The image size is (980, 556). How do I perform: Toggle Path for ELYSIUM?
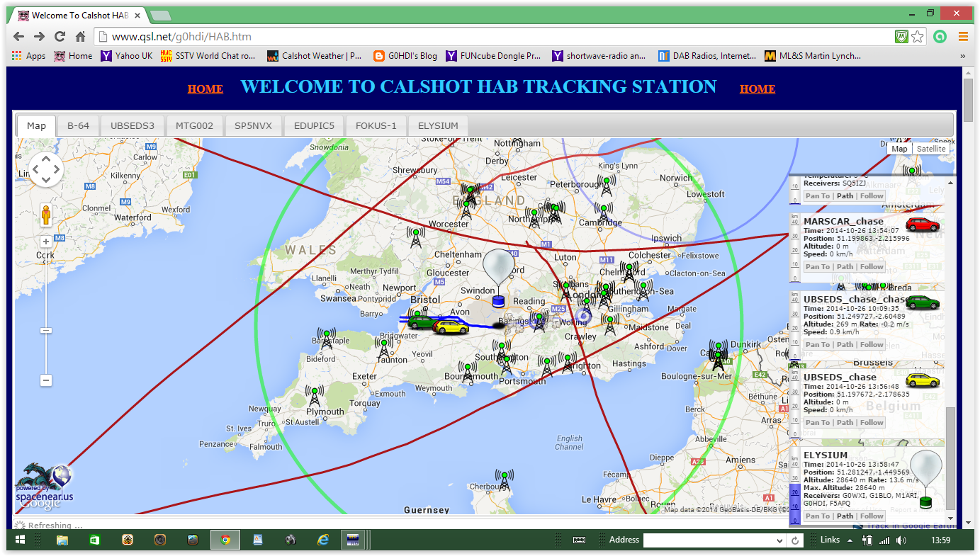[x=845, y=516]
